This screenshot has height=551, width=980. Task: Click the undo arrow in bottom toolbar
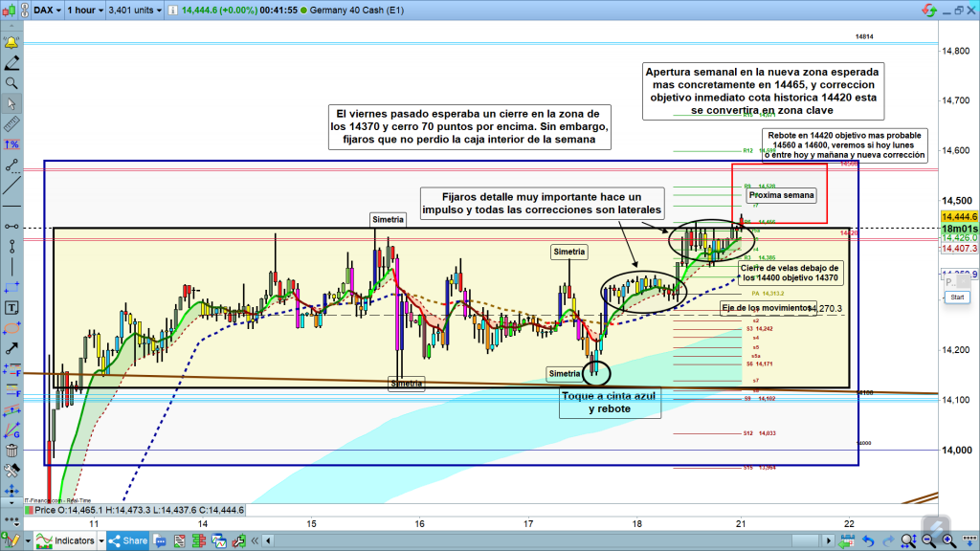pos(867,540)
